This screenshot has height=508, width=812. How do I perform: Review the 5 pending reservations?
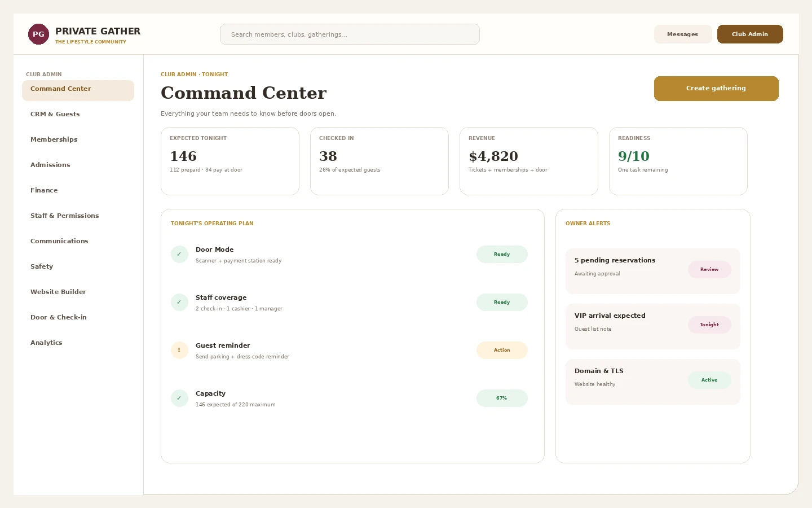[x=709, y=270]
